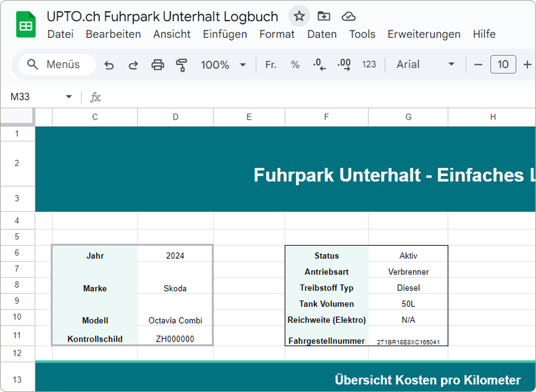Click the Übersicht Kosten pro Kilometer heading
The image size is (536, 392).
coord(428,380)
